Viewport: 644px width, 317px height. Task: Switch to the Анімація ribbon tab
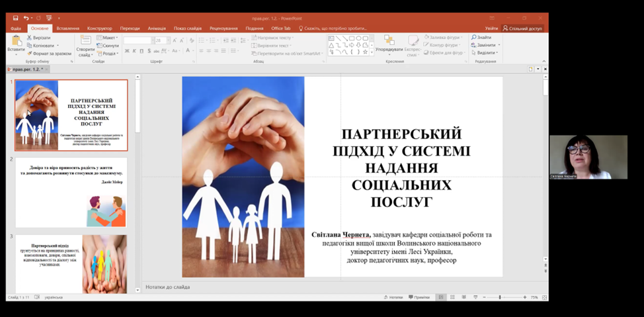coord(157,28)
